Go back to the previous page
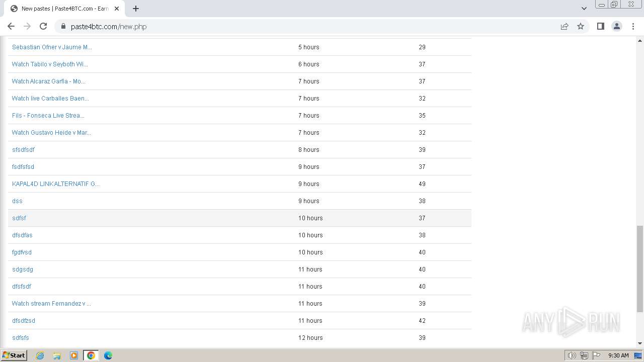Image resolution: width=644 pixels, height=362 pixels. (11, 26)
